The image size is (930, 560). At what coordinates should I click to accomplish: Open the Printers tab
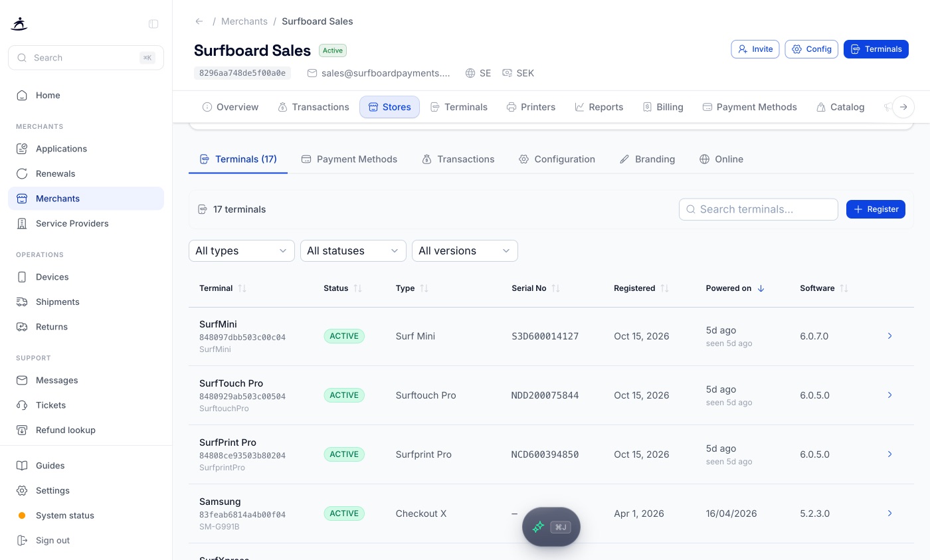click(x=531, y=107)
